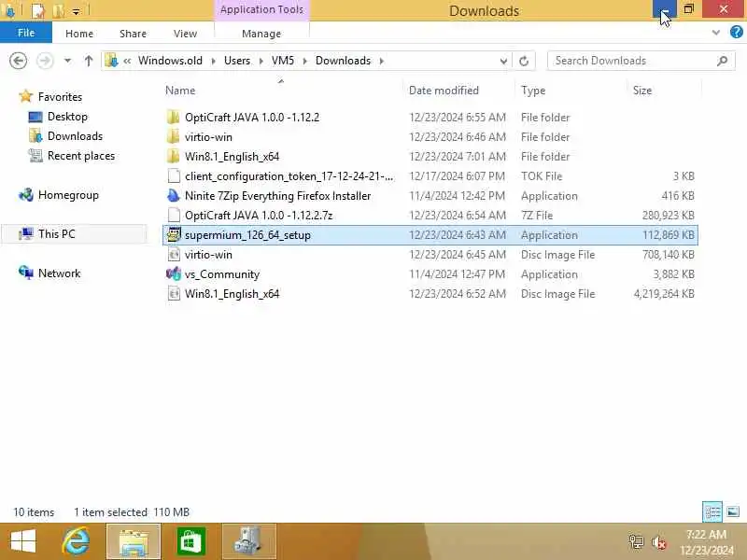Select Network in the navigation pane
Image resolution: width=747 pixels, height=560 pixels.
point(59,273)
